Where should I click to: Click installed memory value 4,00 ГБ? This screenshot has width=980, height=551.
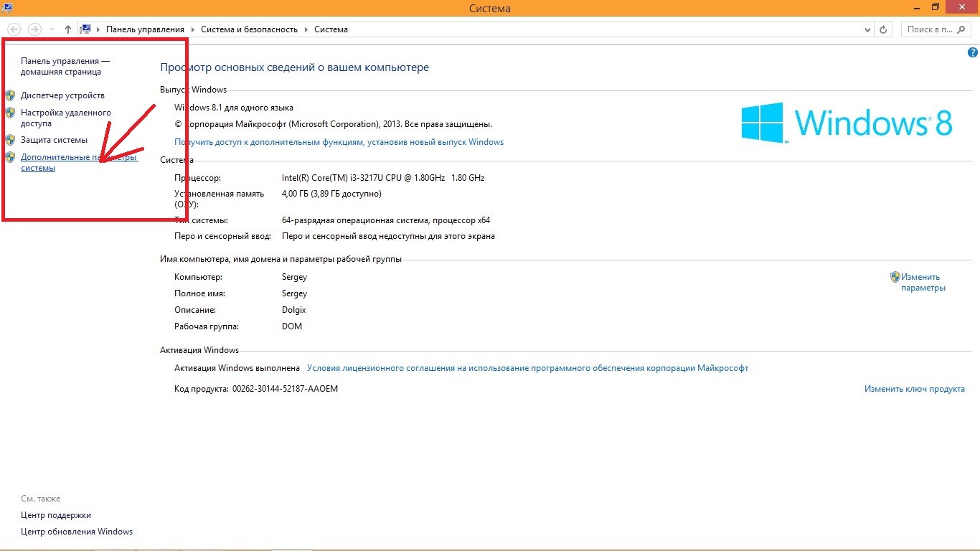point(331,194)
